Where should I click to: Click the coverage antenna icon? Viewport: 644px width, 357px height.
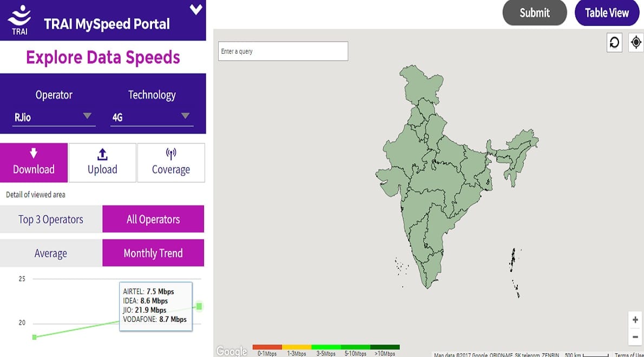coord(171,154)
